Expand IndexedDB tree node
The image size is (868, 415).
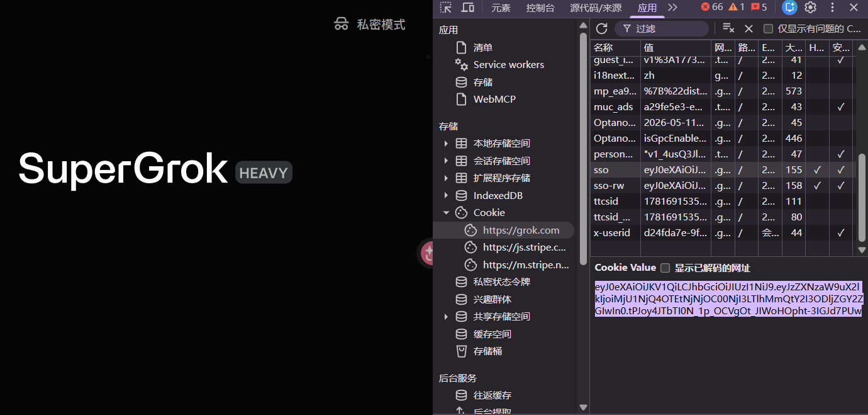pyautogui.click(x=446, y=195)
